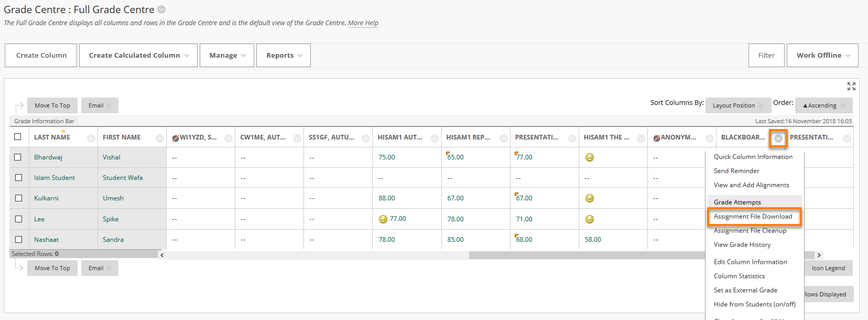
Task: Open last PRESENTATI column options chevron
Action: coord(847,138)
